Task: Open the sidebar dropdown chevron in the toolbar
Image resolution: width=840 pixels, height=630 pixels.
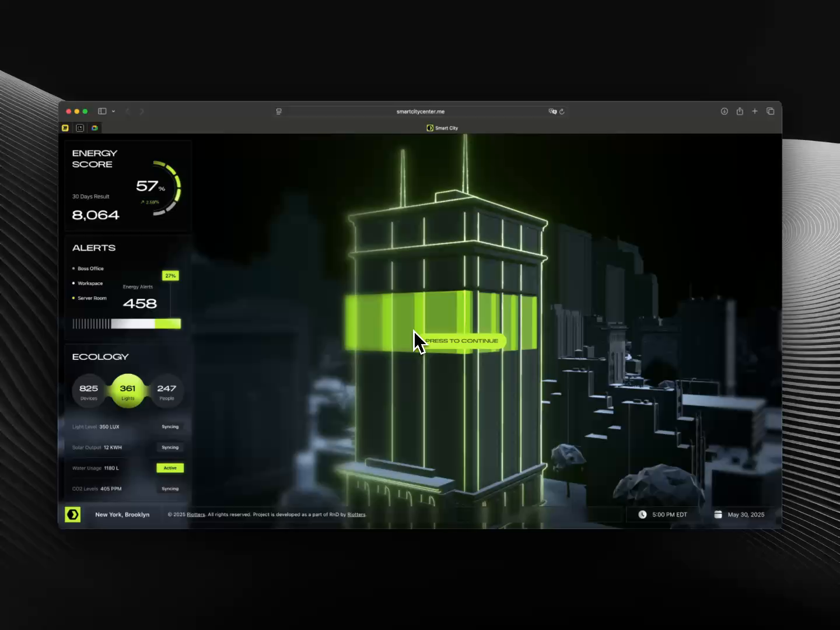Action: [x=113, y=111]
